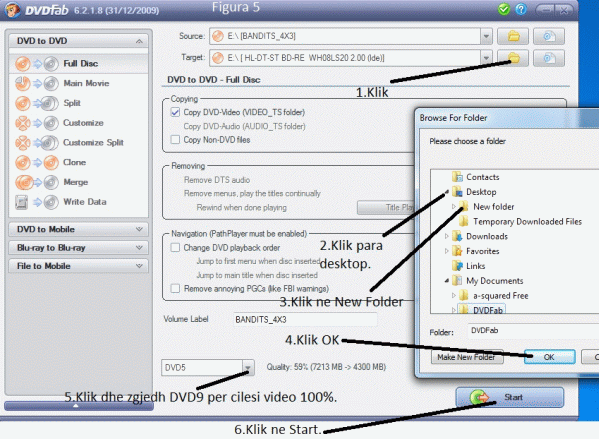
Task: Choose the Merge mode
Action: click(x=78, y=182)
